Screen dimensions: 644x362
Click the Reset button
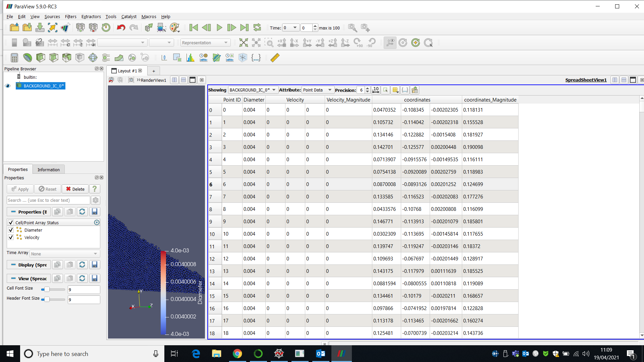click(48, 189)
